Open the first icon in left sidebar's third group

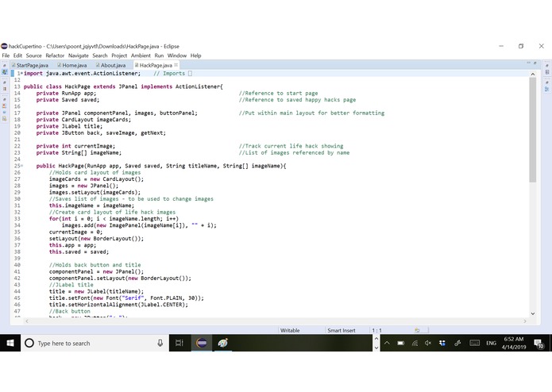click(x=5, y=106)
